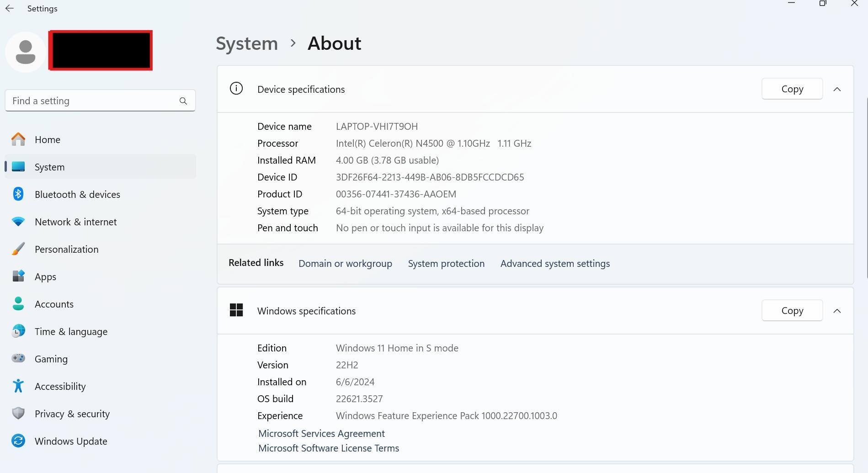Click the Home icon in sidebar
This screenshot has height=473, width=868.
tap(18, 139)
